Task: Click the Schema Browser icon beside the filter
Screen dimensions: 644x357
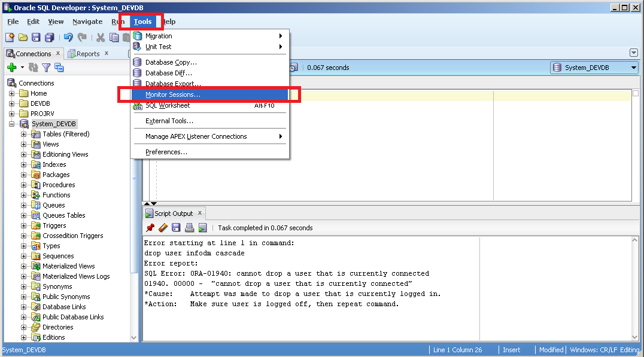Action: coord(59,68)
